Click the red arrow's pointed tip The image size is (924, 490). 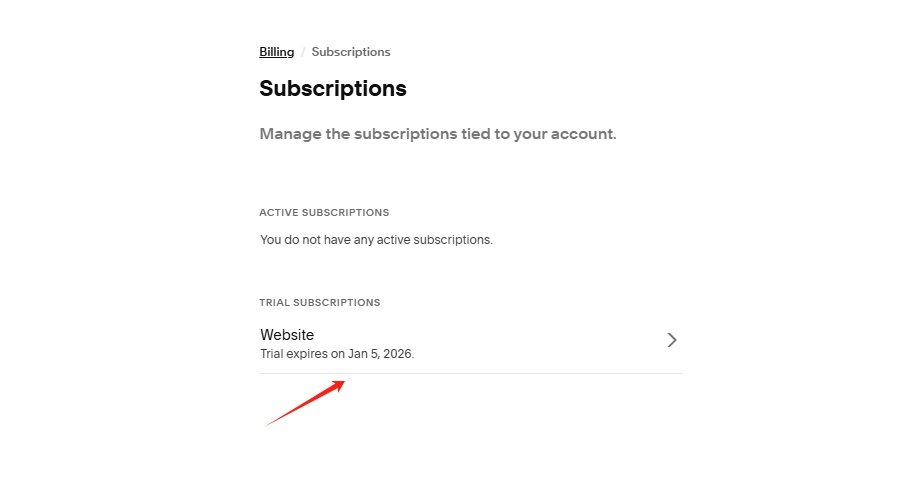click(x=343, y=382)
